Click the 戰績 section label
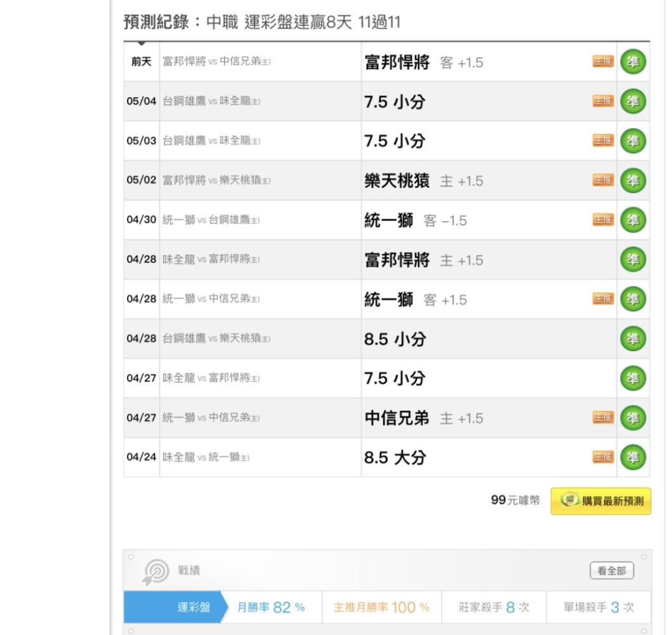672x635 pixels. [x=189, y=571]
